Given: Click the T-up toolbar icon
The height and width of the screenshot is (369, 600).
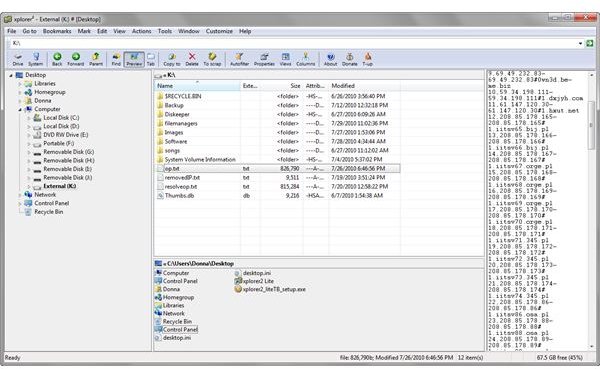Looking at the screenshot, I should click(x=368, y=60).
